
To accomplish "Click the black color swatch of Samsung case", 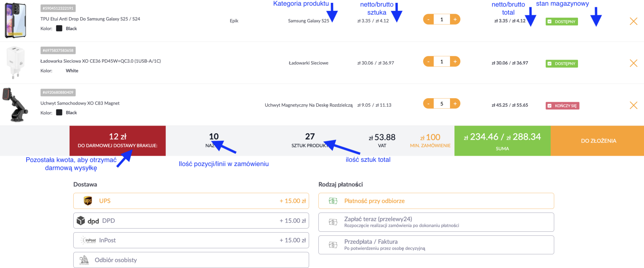I will tap(59, 29).
